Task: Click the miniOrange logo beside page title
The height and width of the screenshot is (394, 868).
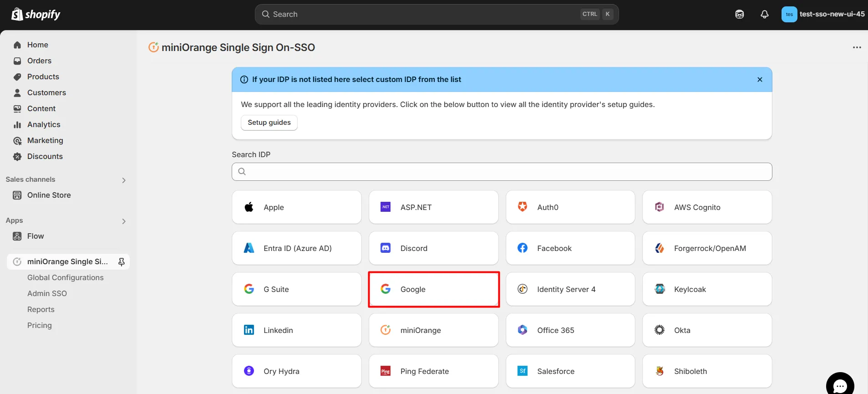Action: 154,47
